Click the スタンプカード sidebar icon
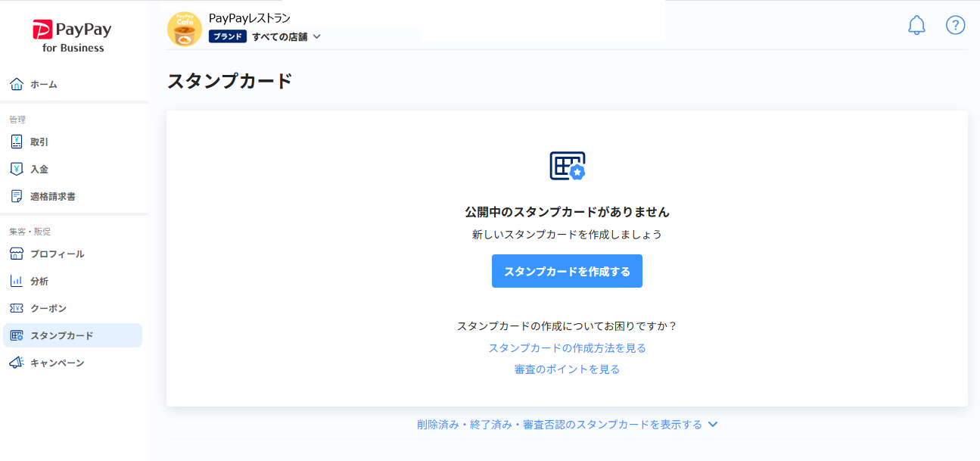 pyautogui.click(x=17, y=335)
